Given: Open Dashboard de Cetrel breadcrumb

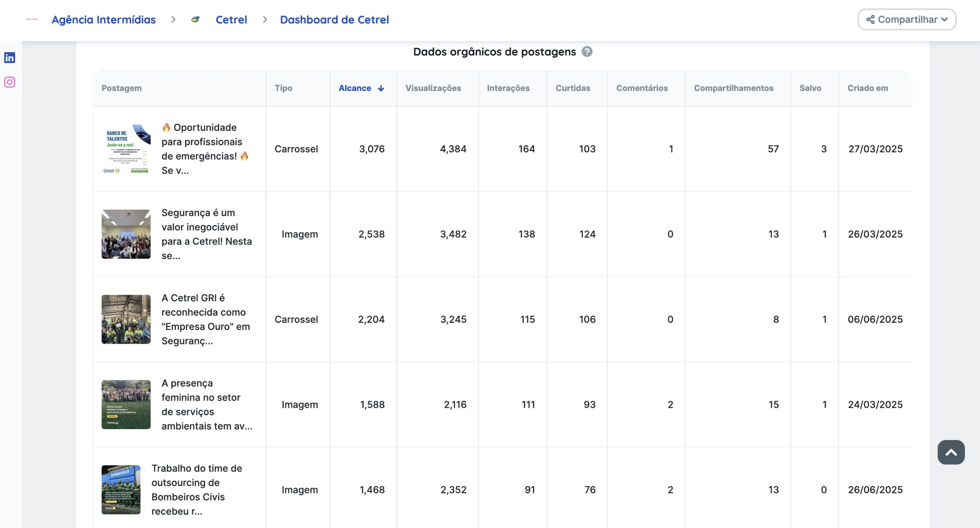Looking at the screenshot, I should pyautogui.click(x=334, y=20).
